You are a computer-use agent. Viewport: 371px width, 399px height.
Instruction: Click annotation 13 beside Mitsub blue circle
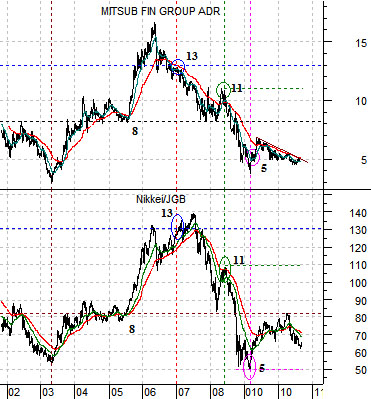[192, 56]
